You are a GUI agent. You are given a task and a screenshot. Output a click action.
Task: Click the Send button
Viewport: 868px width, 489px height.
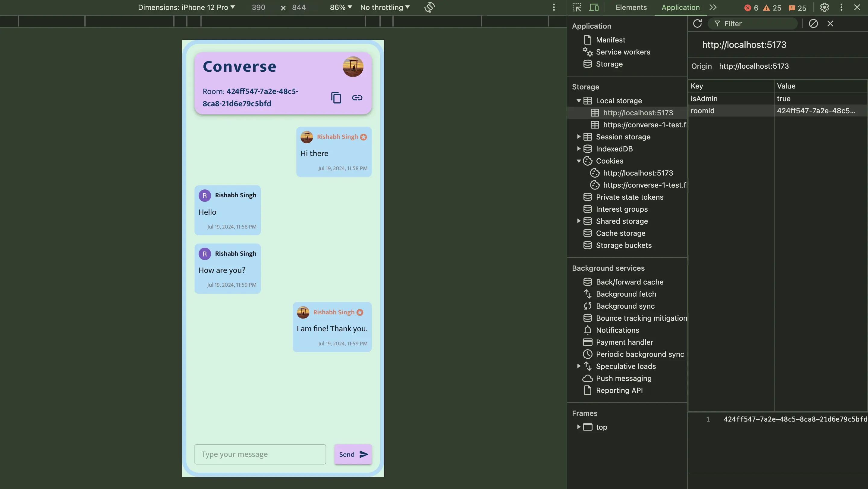click(x=353, y=454)
